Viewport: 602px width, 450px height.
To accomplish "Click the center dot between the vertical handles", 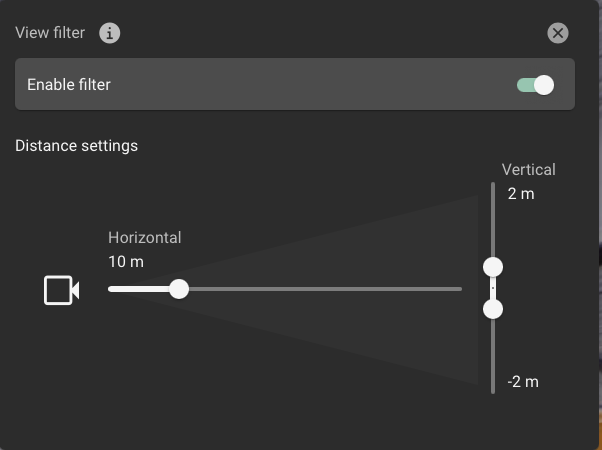I will click(493, 288).
